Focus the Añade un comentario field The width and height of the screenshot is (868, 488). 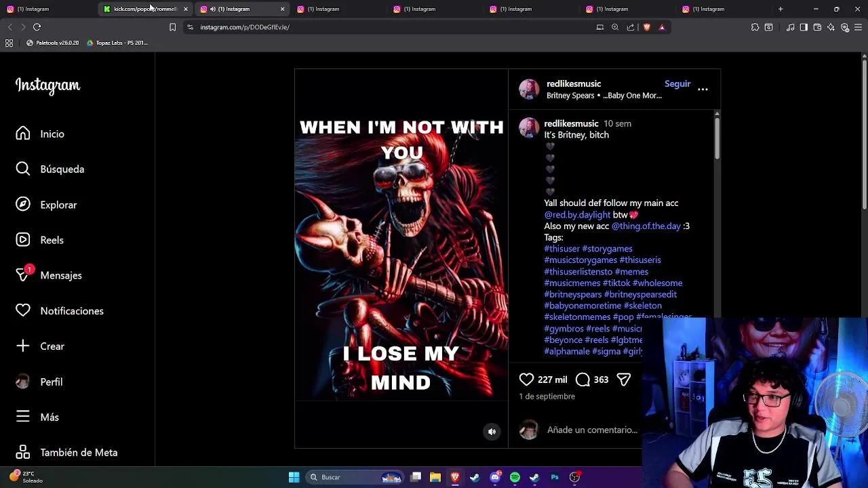click(x=592, y=430)
